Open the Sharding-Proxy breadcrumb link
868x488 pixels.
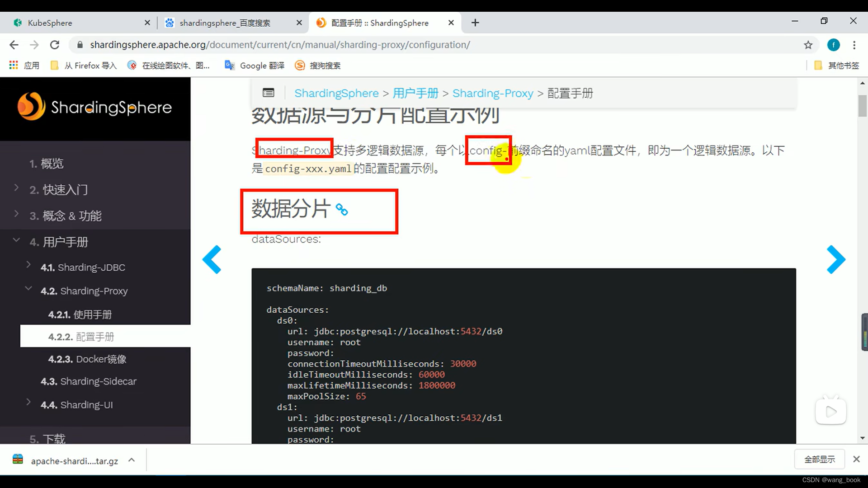tap(493, 93)
